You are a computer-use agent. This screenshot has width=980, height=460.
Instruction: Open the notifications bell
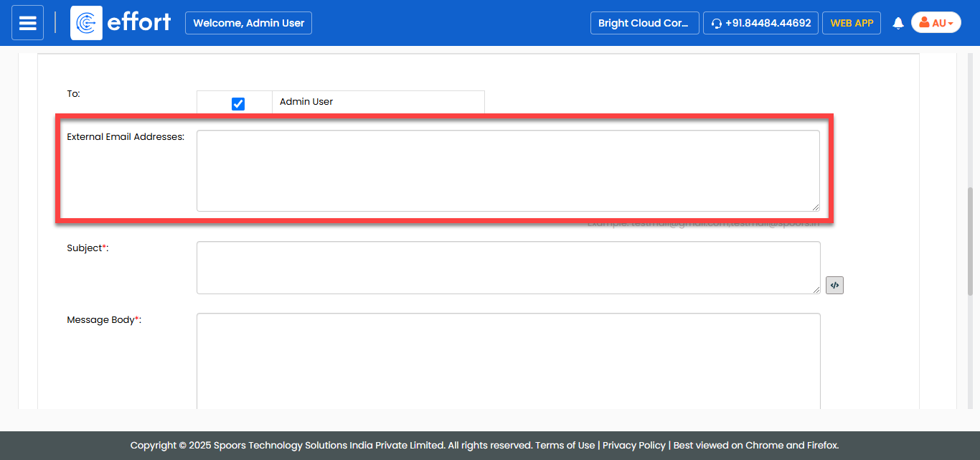click(x=897, y=23)
